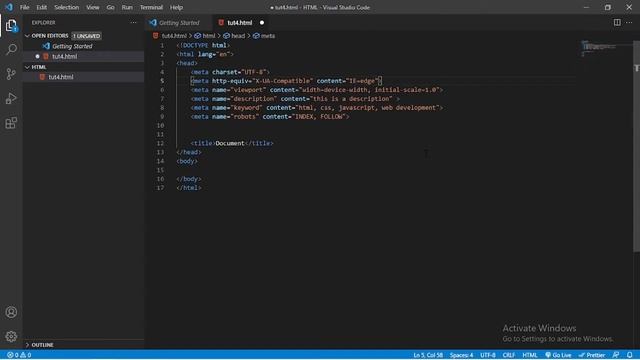Click the unsaved dot on tut4.html tab
The height and width of the screenshot is (360, 640).
click(262, 22)
